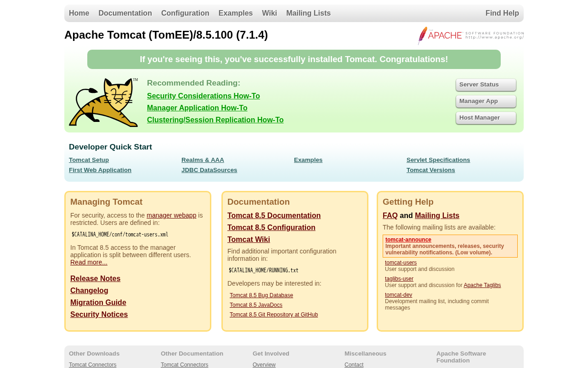Click the successful install congratulations banner
Image resolution: width=588 pixels, height=368 pixels.
(x=294, y=59)
